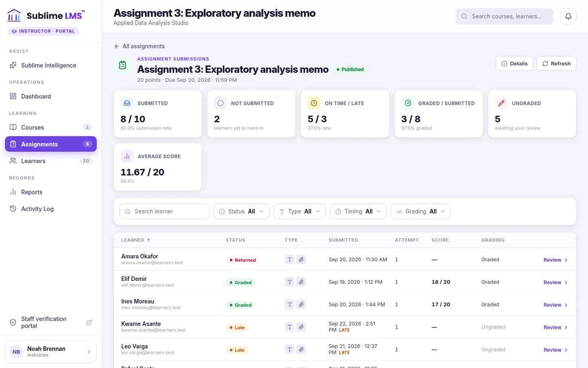588x368 pixels.
Task: Click the Details button
Action: pyautogui.click(x=514, y=63)
